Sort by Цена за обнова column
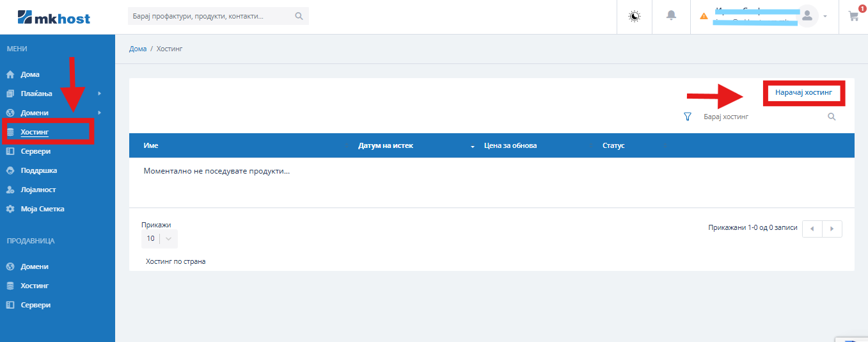Image resolution: width=868 pixels, height=342 pixels. click(x=510, y=145)
